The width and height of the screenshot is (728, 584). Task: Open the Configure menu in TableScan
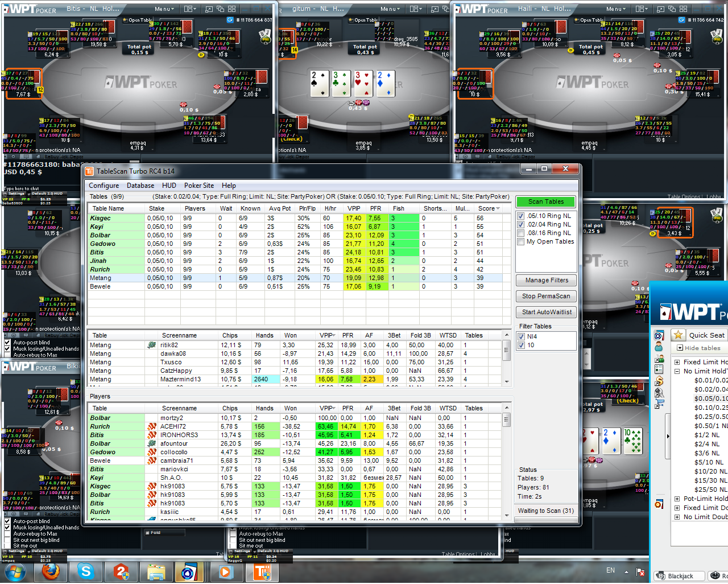(x=104, y=186)
